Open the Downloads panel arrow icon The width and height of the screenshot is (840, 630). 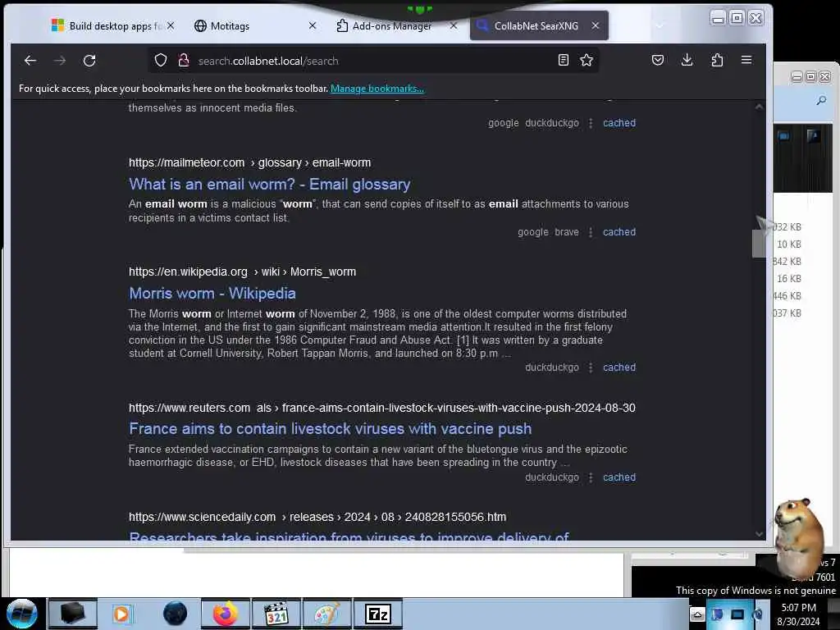(687, 60)
